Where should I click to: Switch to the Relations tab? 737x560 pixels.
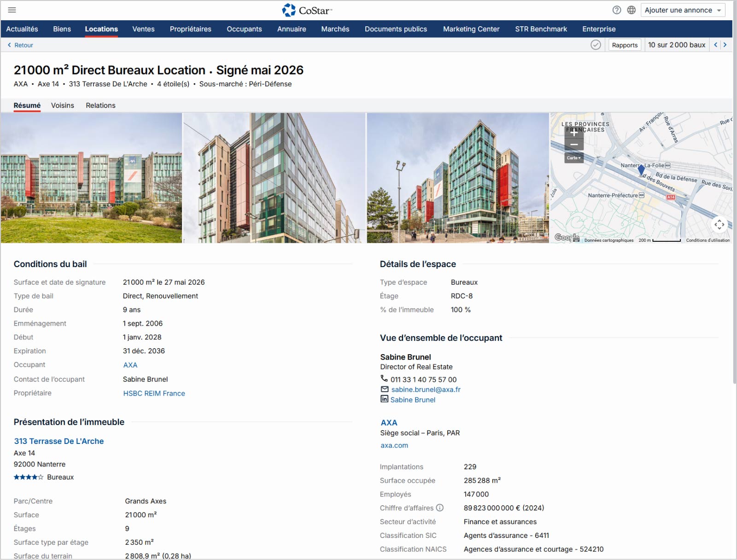click(100, 105)
